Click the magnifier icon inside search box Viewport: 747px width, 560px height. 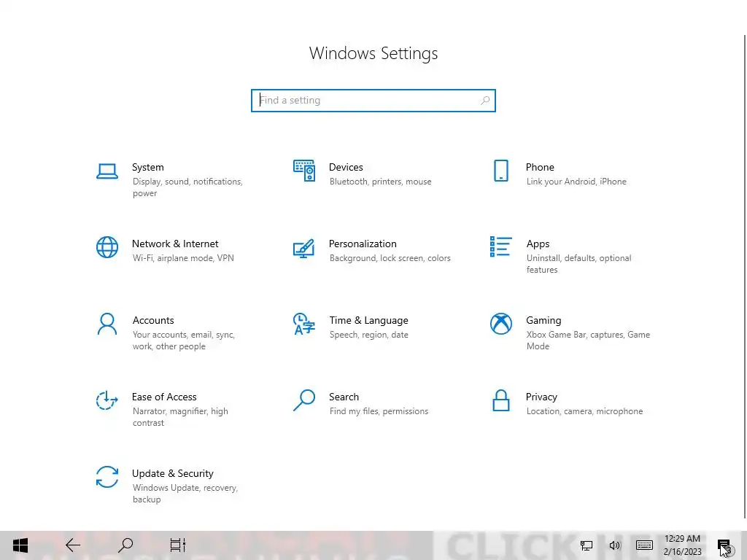[x=485, y=101]
